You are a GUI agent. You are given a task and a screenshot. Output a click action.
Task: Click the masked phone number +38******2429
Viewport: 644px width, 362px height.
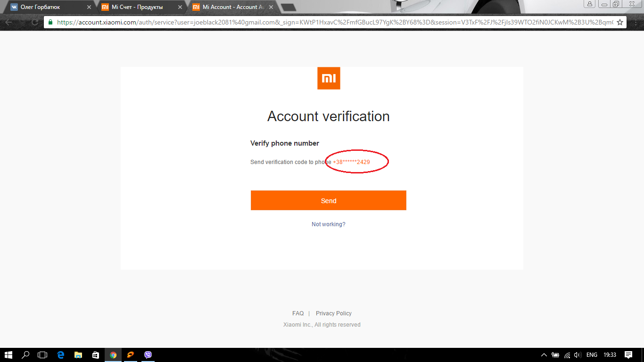click(x=351, y=162)
